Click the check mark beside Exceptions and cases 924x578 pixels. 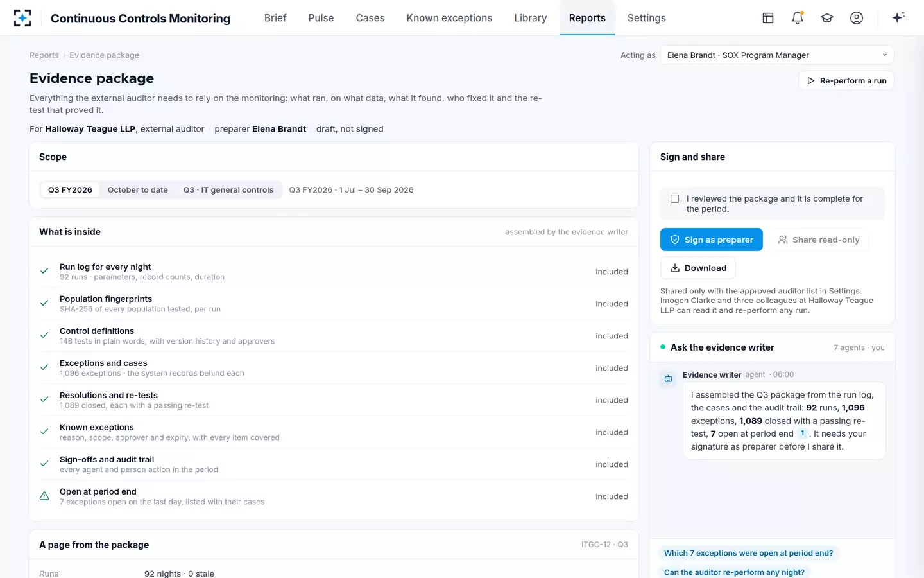(x=44, y=367)
